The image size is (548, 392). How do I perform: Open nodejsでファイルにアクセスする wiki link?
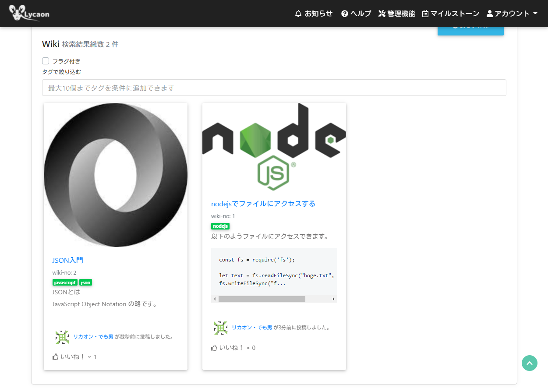263,204
